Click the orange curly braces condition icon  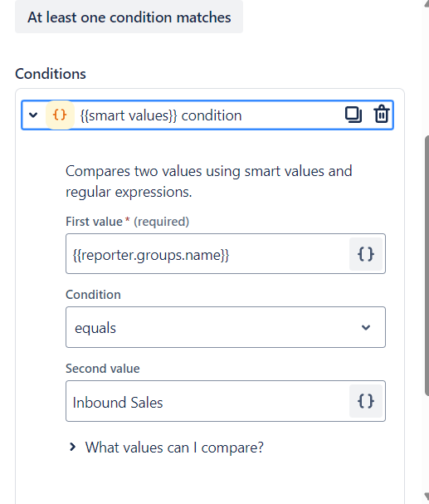click(60, 115)
